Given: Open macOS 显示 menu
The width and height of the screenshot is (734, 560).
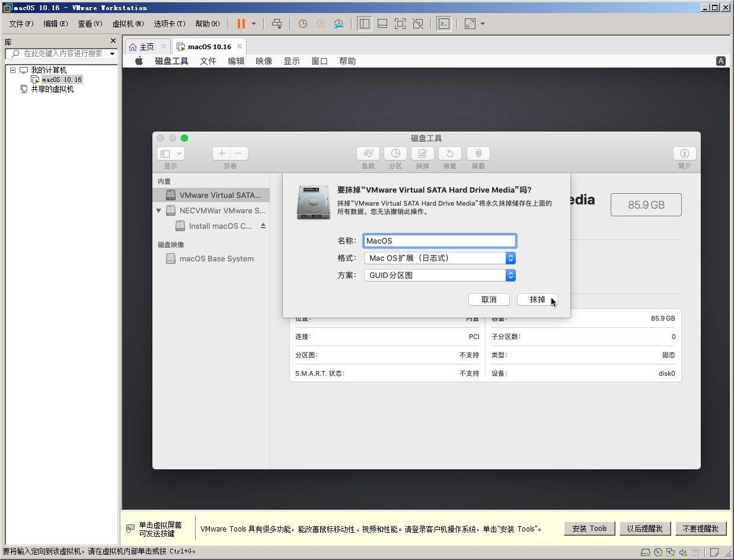Looking at the screenshot, I should (x=292, y=61).
